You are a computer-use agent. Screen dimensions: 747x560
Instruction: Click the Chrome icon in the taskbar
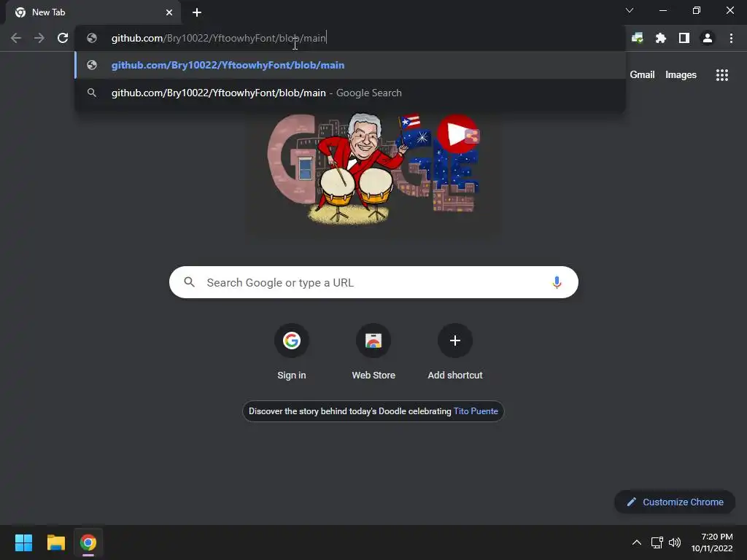(88, 542)
